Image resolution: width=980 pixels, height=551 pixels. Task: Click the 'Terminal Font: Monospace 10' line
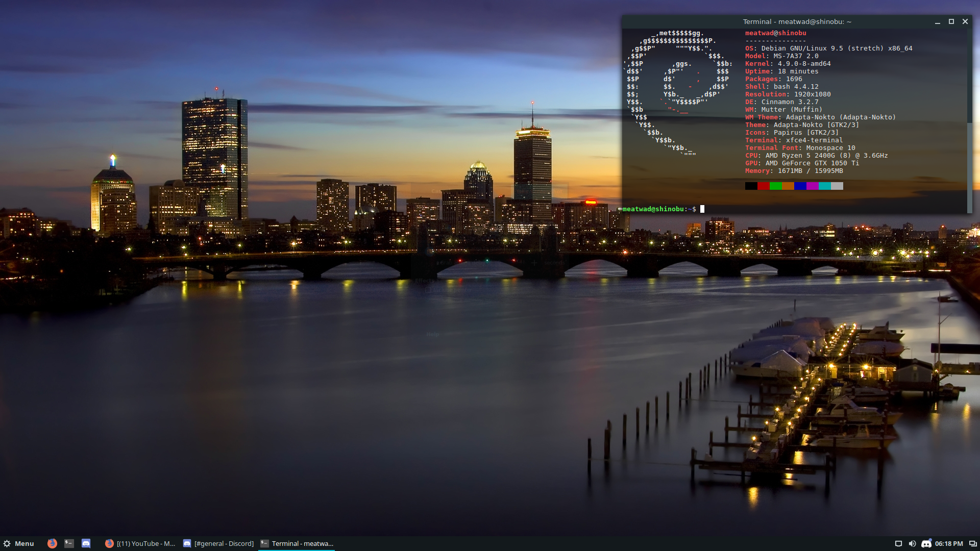pos(800,148)
